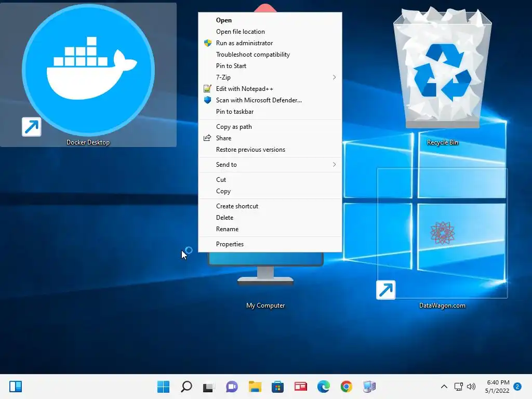The width and height of the screenshot is (532, 399).
Task: Select Edit with Notepad++
Action: point(270,89)
